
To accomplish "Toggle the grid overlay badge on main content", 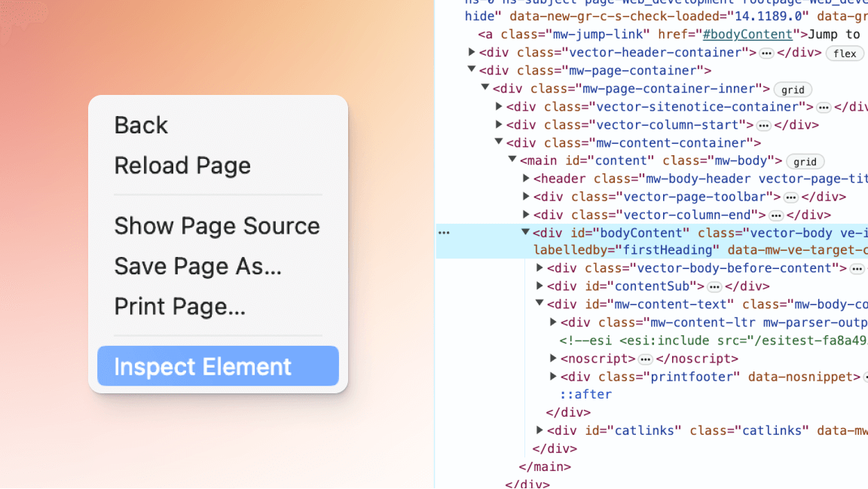I will coord(805,160).
